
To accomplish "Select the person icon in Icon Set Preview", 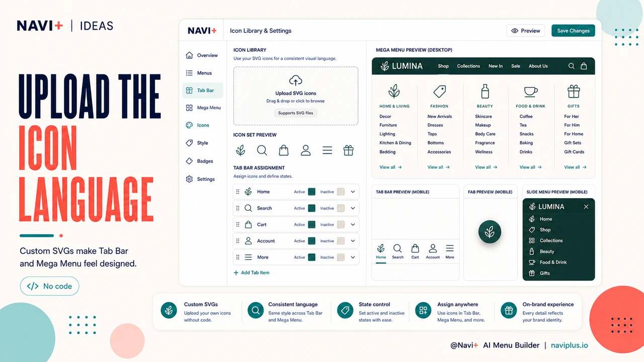I will (305, 150).
